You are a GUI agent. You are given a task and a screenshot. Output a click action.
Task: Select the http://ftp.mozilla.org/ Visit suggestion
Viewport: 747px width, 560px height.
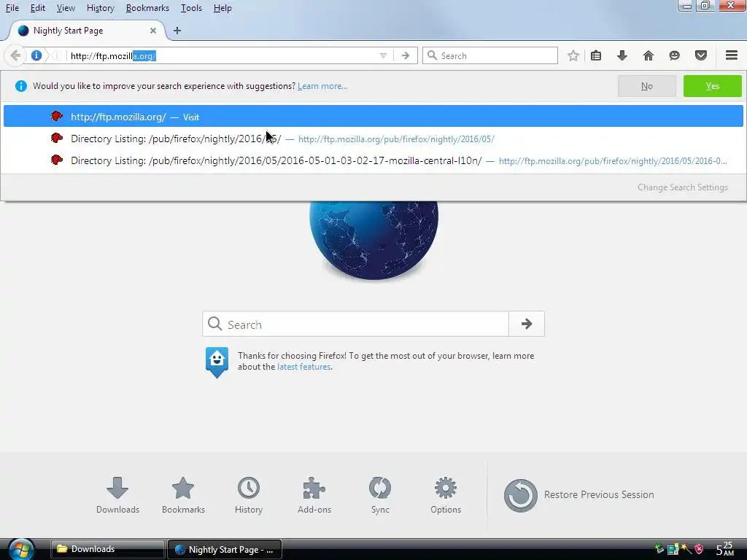373,117
